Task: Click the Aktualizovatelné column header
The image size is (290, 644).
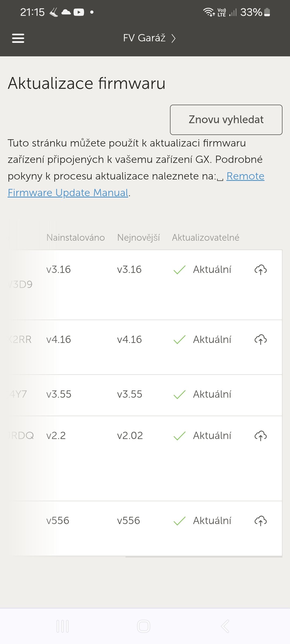Action: (206, 237)
